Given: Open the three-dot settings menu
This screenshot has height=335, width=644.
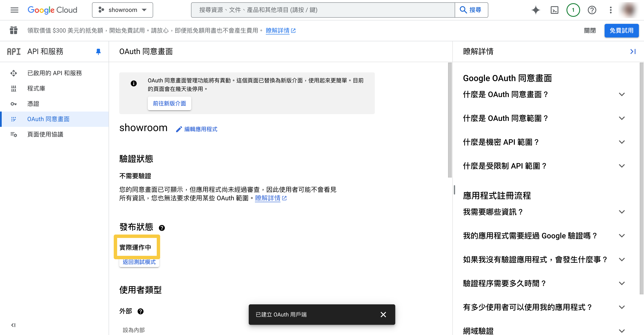Looking at the screenshot, I should [611, 10].
